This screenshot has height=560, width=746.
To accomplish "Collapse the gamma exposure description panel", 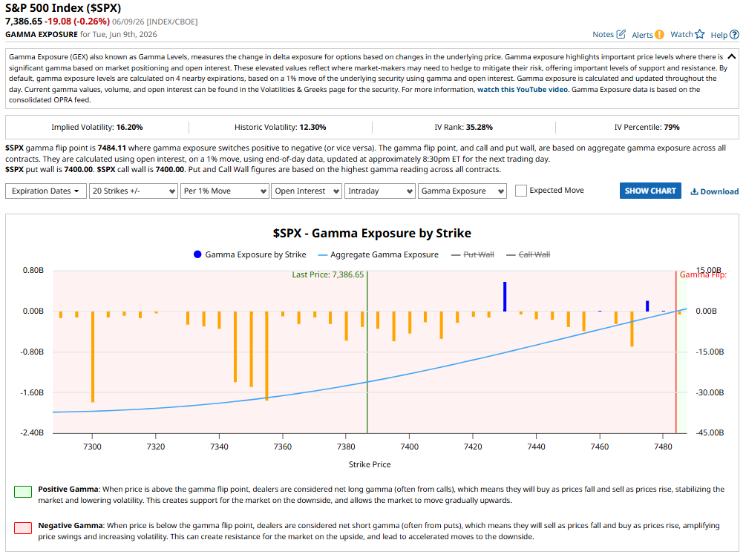I will [x=732, y=56].
